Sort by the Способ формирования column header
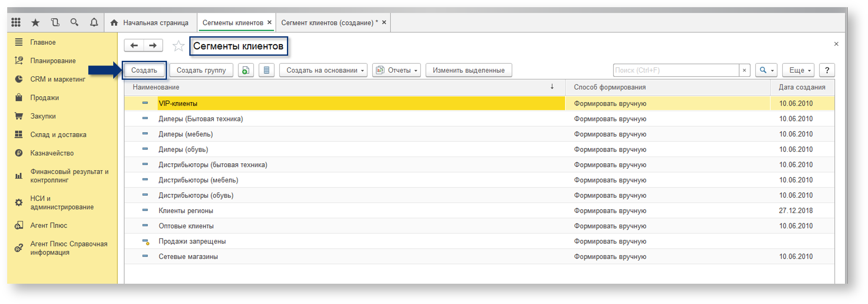 [x=668, y=87]
